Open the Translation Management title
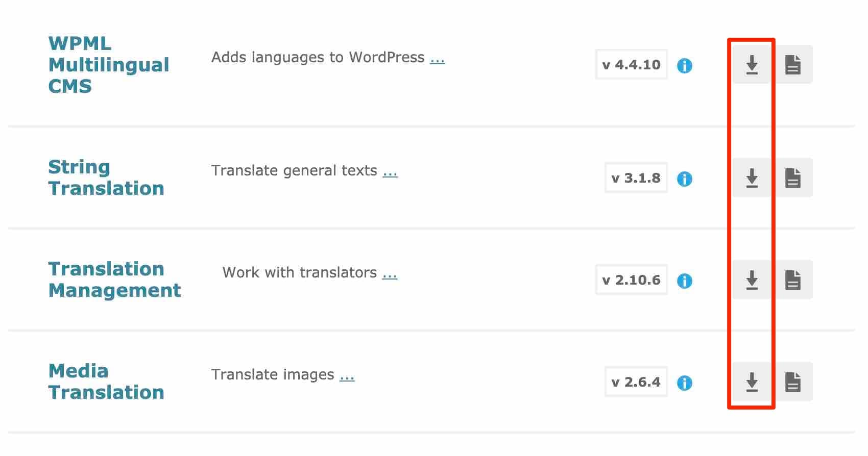The image size is (868, 456). click(115, 280)
